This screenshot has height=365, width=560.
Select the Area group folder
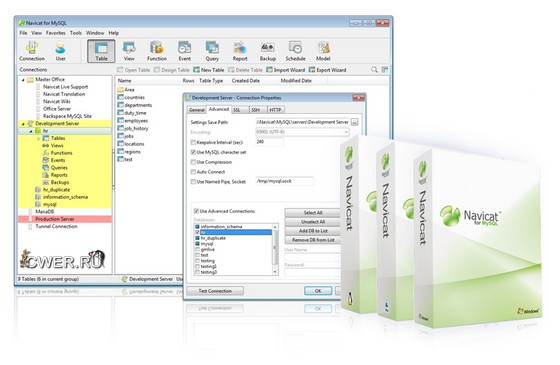coord(126,90)
